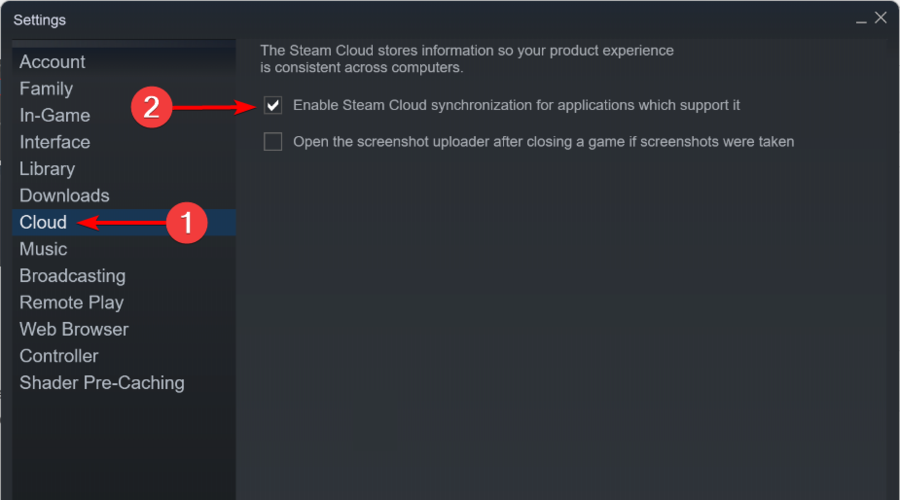The height and width of the screenshot is (500, 900).
Task: Enable the screenshot uploader checkbox
Action: [x=273, y=142]
